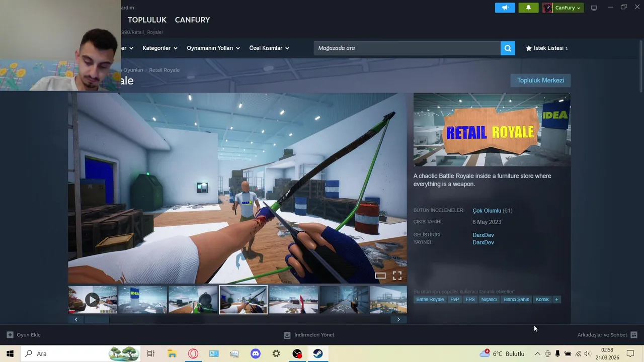The image size is (644, 362).
Task: Open Çok Olumlu reviews summary link
Action: click(487, 211)
